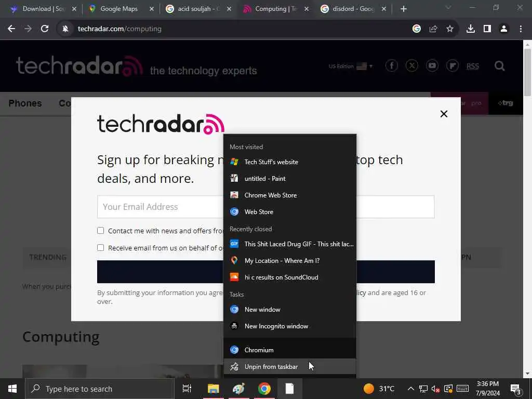This screenshot has width=532, height=399.
Task: Close the Google Maps tab
Action: [152, 9]
